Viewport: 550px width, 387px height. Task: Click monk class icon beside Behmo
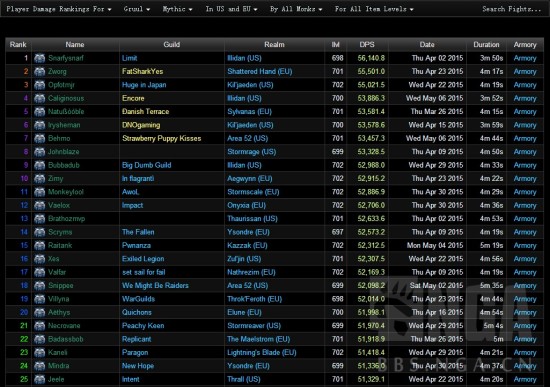tap(40, 139)
